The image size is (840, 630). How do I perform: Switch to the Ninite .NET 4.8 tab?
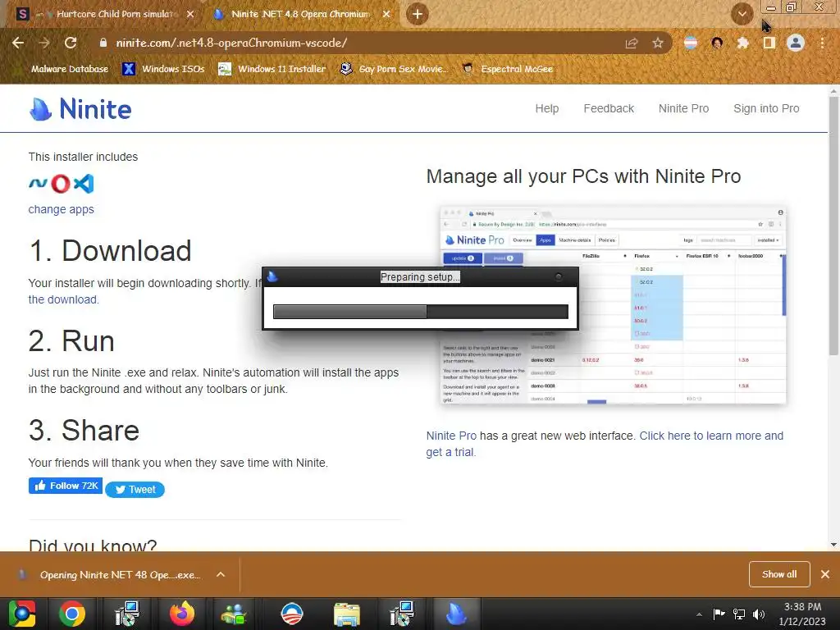coord(300,15)
